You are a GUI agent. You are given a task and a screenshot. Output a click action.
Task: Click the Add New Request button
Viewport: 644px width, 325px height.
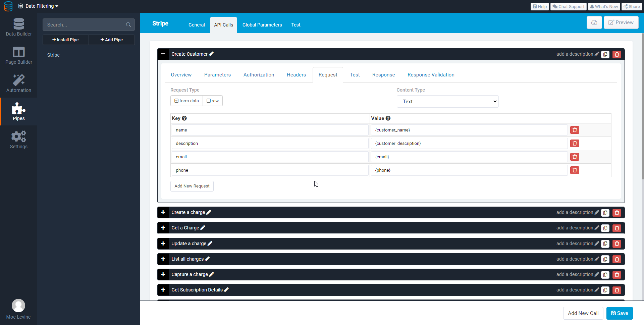(192, 186)
